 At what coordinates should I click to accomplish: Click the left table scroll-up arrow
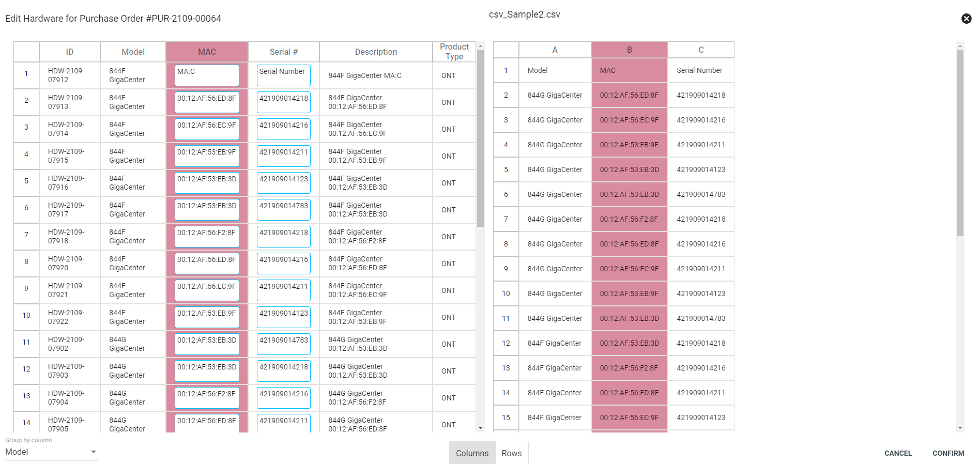tap(480, 46)
